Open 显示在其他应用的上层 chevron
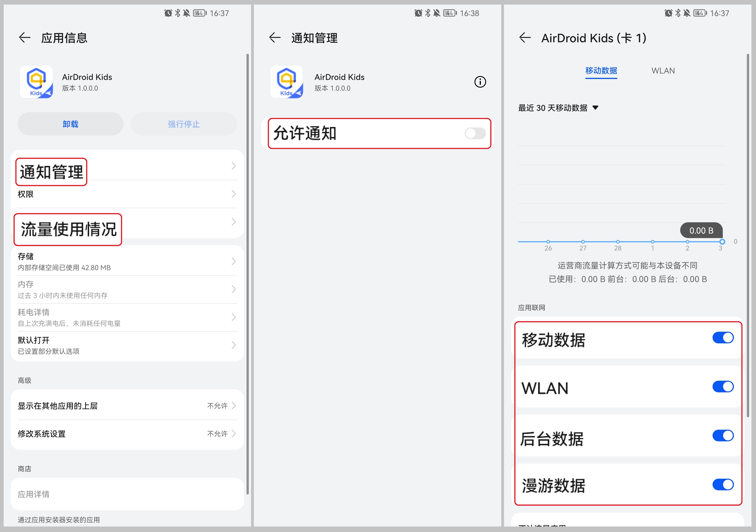The width and height of the screenshot is (756, 532). tap(233, 406)
